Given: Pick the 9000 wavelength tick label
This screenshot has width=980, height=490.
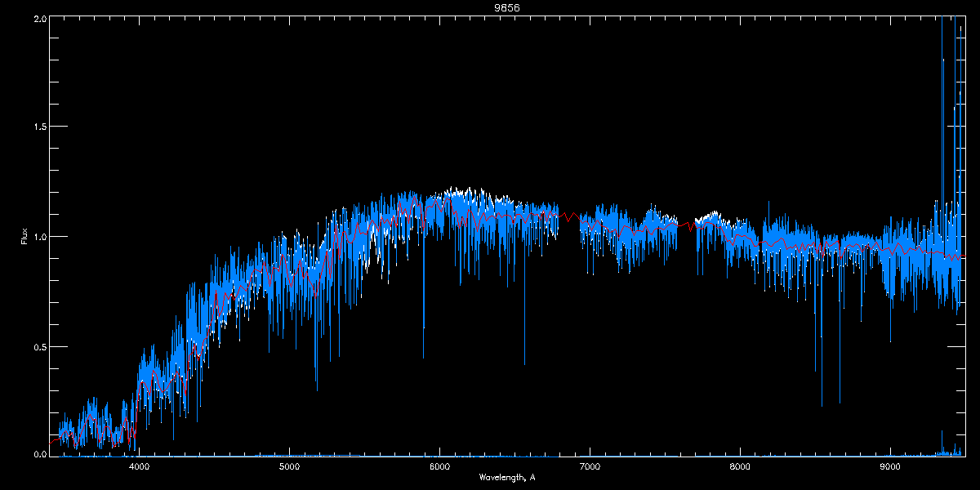Looking at the screenshot, I should click(x=890, y=466).
